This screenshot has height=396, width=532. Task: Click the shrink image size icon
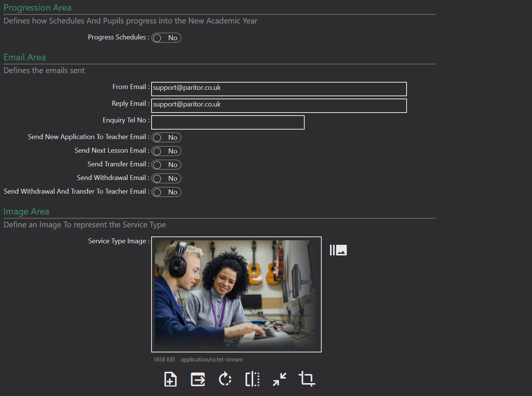(280, 379)
